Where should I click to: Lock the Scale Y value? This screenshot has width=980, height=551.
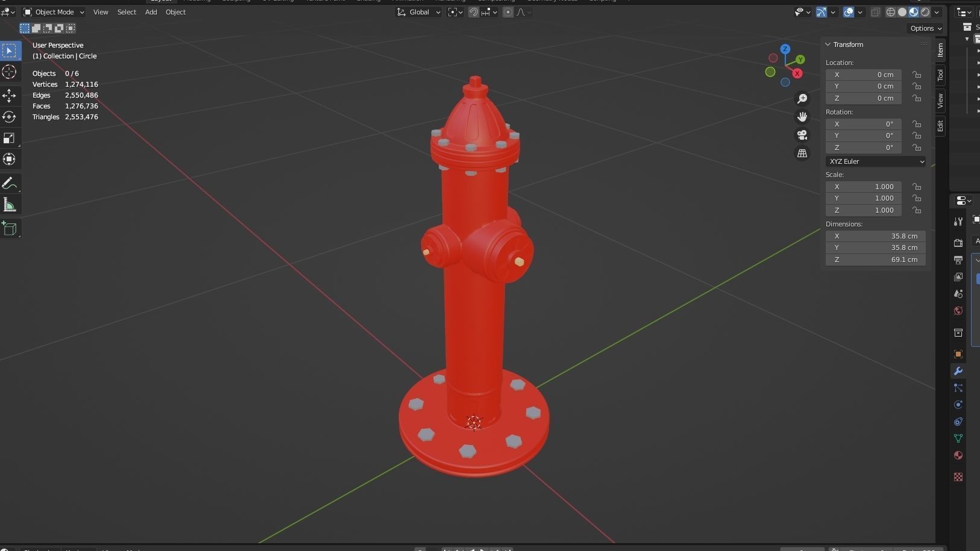coord(917,198)
